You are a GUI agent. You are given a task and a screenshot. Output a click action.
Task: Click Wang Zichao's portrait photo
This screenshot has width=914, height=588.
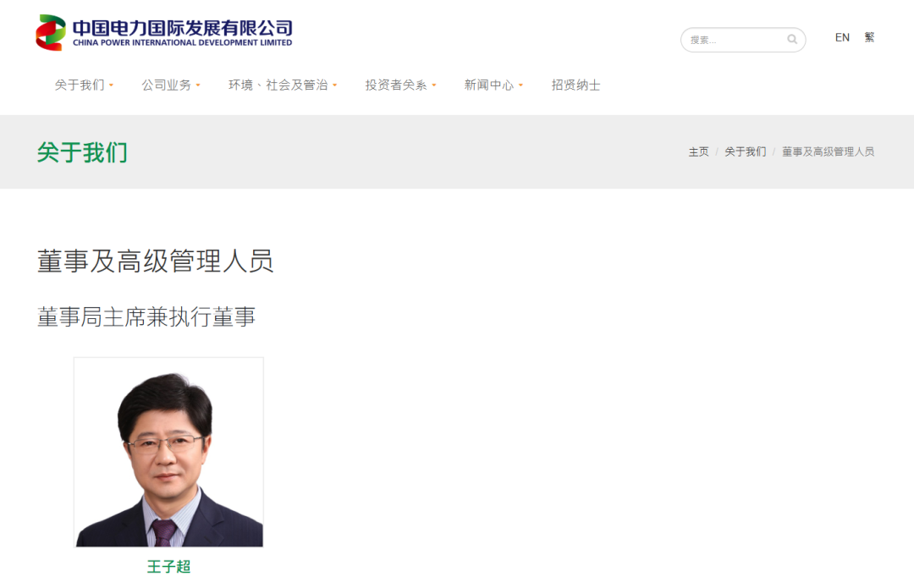click(168, 451)
